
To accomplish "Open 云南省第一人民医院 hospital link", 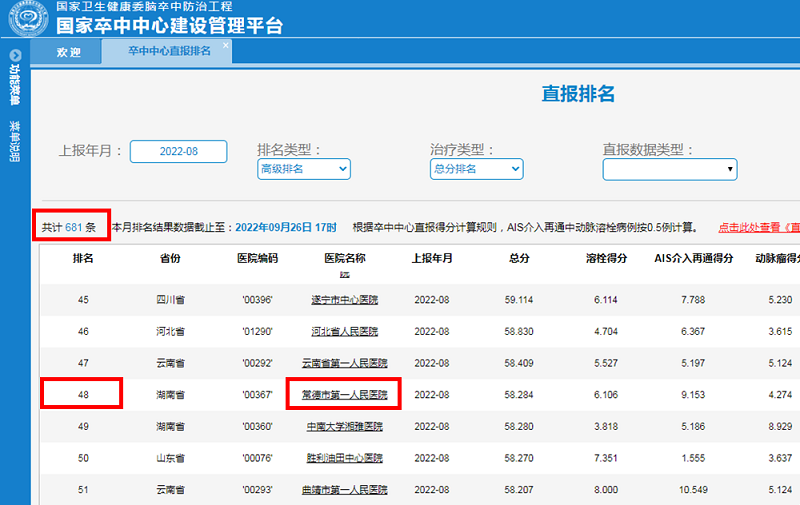I will pyautogui.click(x=344, y=363).
